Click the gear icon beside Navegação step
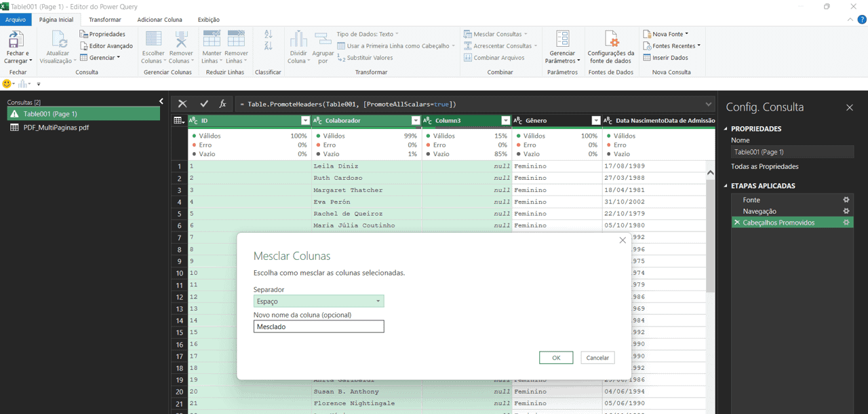Viewport: 868px width, 414px height. [x=846, y=211]
